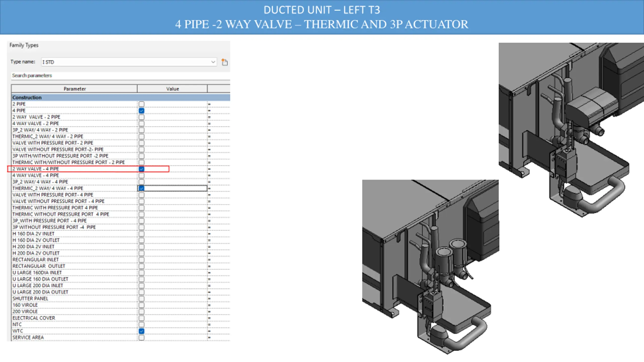644x362 pixels.
Task: Enable the 2 PIPE checkbox
Action: pyautogui.click(x=142, y=104)
